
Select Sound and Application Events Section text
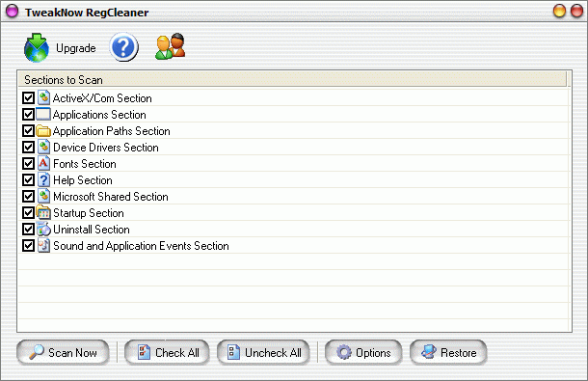141,246
